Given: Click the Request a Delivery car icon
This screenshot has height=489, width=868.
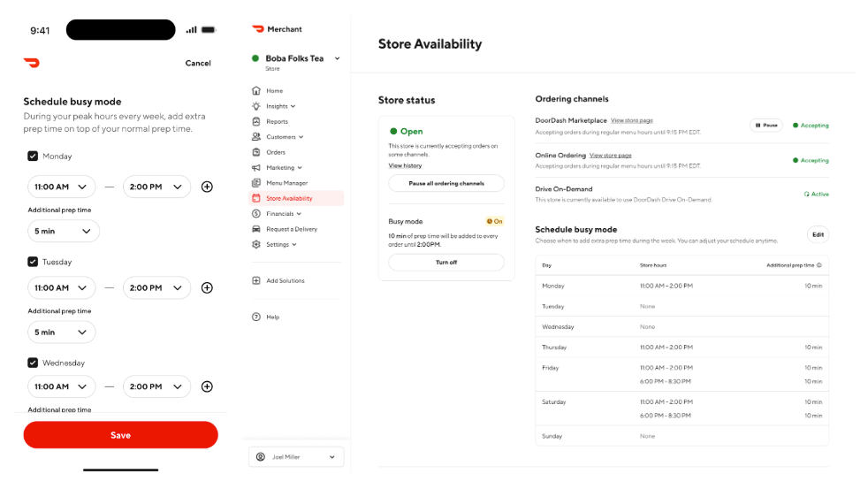Looking at the screenshot, I should [255, 229].
